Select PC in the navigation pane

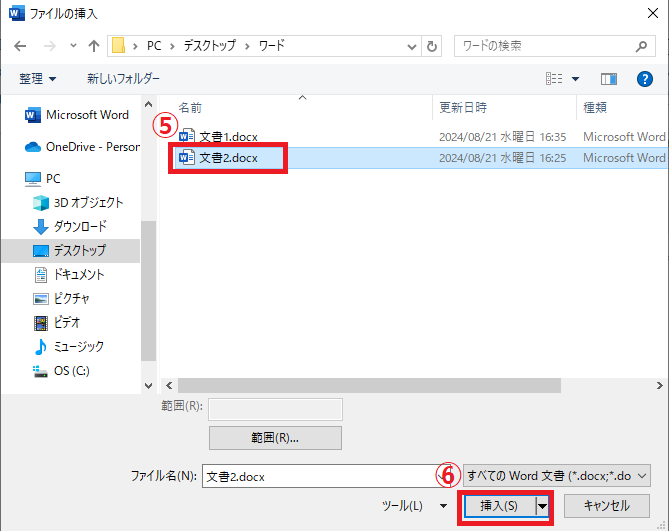click(x=43, y=179)
